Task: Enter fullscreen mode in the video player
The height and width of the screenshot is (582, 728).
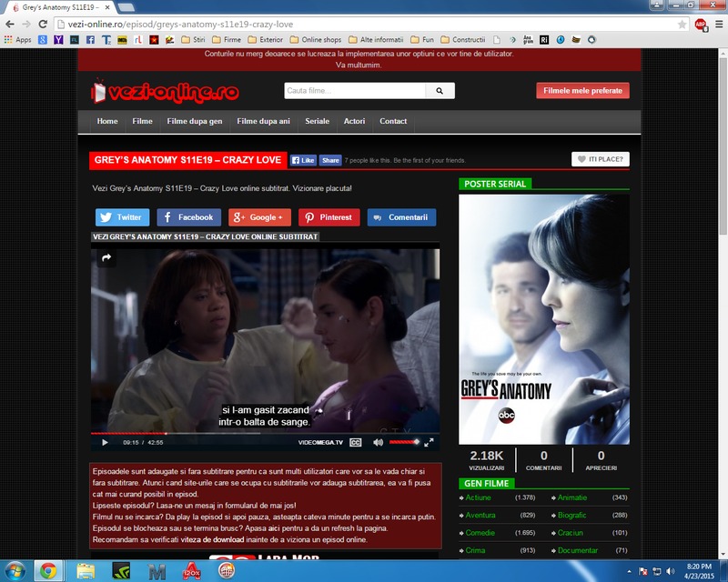Action: click(429, 442)
